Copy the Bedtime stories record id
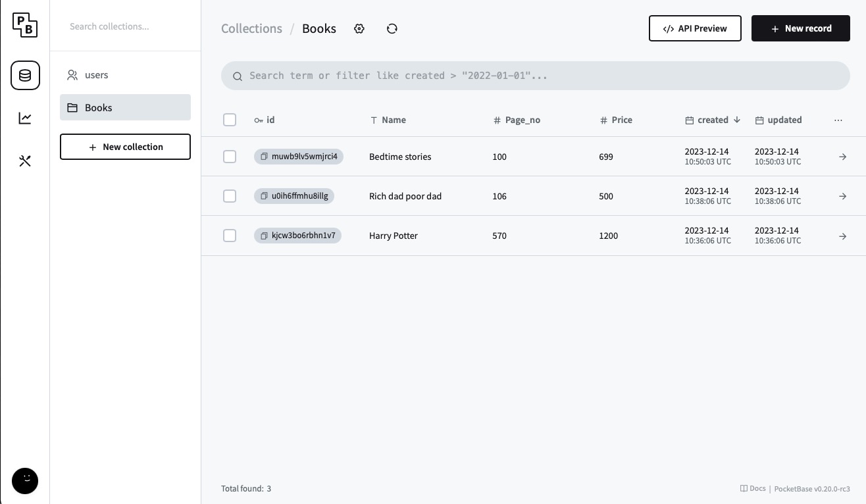Screen dimensions: 866x504 click(x=265, y=157)
